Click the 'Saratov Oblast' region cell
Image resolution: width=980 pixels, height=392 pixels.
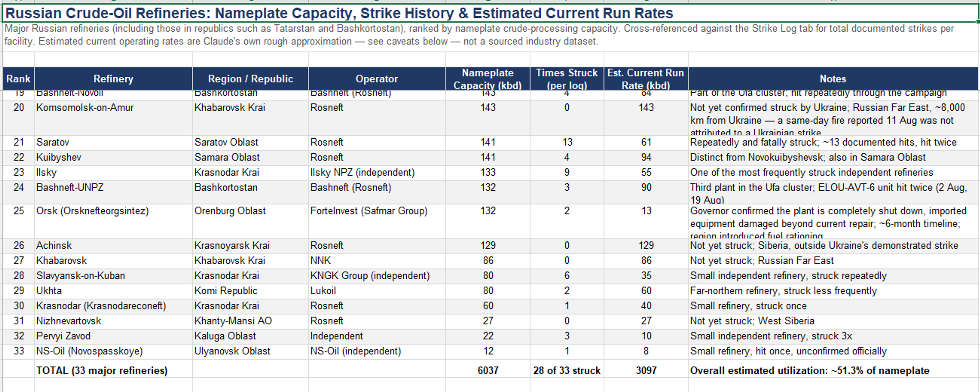(x=250, y=143)
